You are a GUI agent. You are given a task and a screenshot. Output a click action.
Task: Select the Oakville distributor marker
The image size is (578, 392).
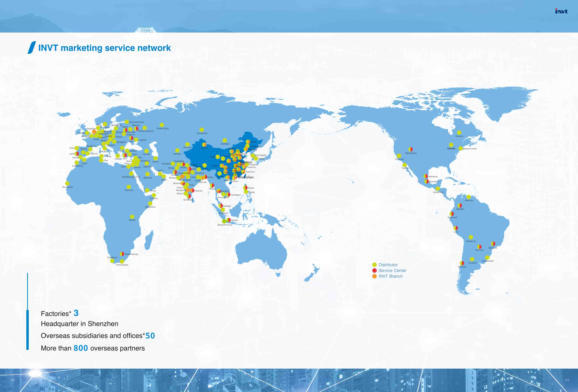(451, 145)
